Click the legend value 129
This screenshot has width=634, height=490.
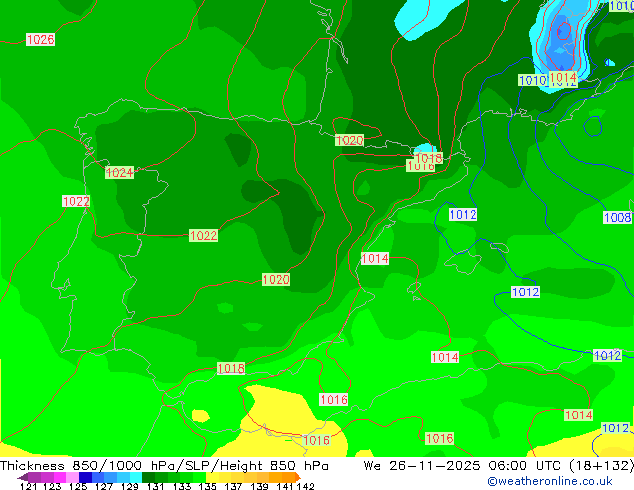pyautogui.click(x=130, y=486)
